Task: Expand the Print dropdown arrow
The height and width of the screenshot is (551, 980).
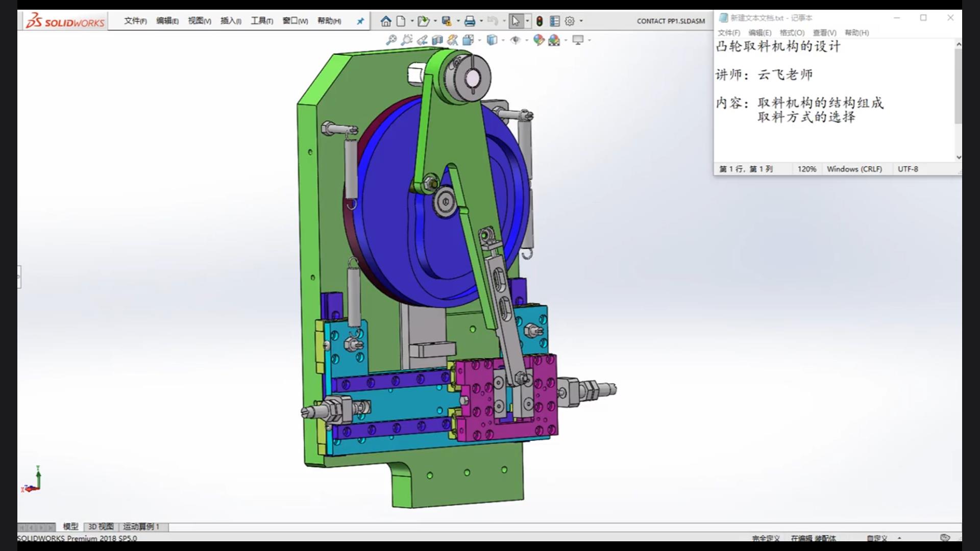Action: coord(481,21)
